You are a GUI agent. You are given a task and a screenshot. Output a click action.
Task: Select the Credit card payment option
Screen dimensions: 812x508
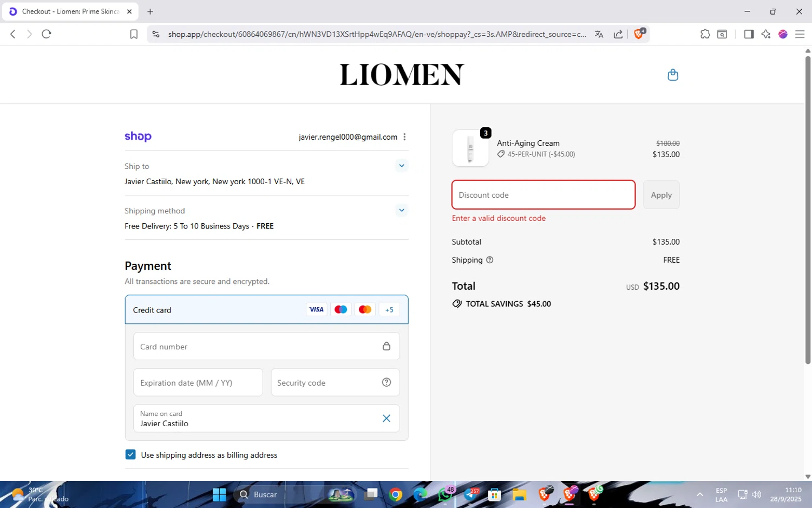click(266, 310)
